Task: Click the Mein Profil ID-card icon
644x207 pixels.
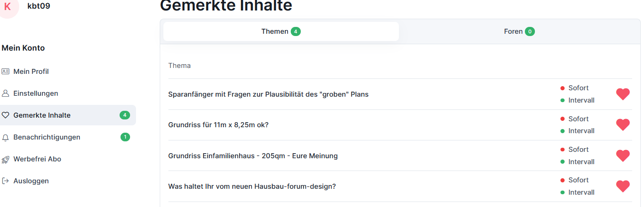Action: [5, 72]
